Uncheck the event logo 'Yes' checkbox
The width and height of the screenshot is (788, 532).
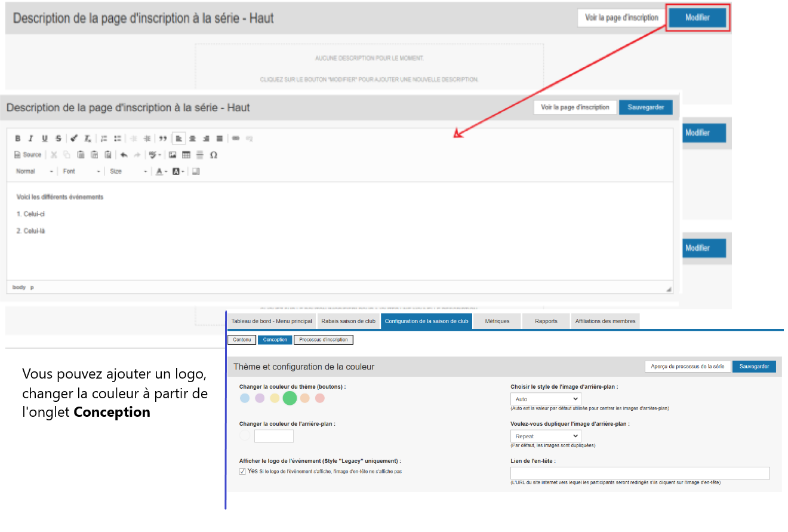[x=242, y=471]
